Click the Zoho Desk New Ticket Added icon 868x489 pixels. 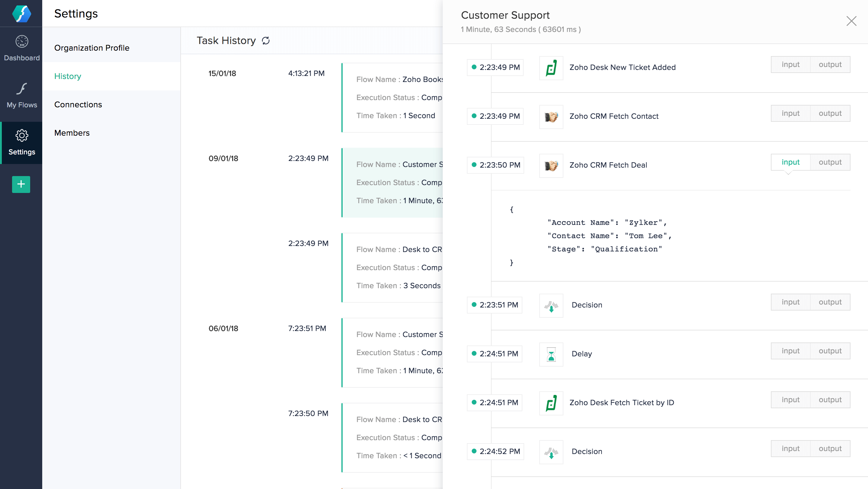(551, 67)
